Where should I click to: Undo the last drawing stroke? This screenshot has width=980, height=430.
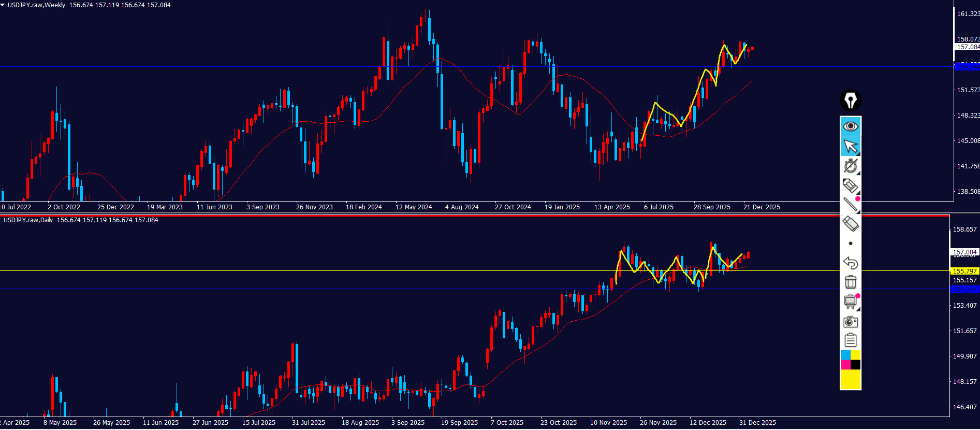850,263
